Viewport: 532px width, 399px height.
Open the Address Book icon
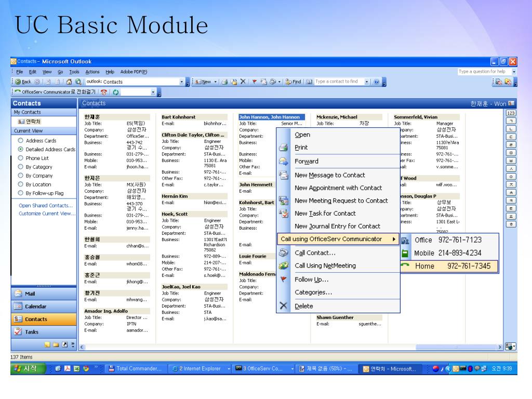point(309,82)
